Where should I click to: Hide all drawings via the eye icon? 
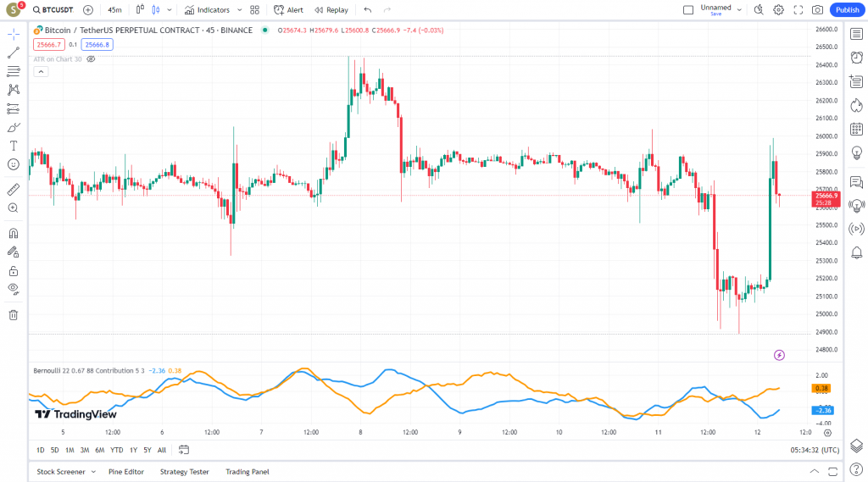coord(14,289)
